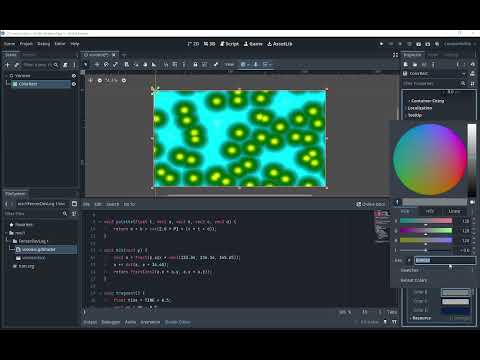Switch to the Script workspace
The image size is (480, 360).
tap(229, 44)
